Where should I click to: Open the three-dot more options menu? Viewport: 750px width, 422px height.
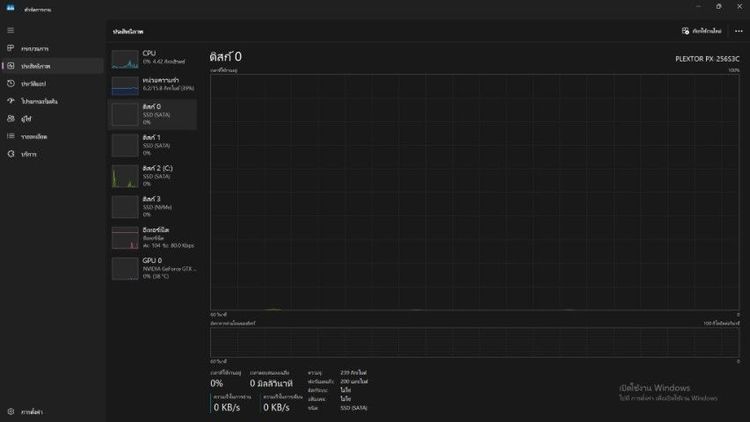coord(738,31)
